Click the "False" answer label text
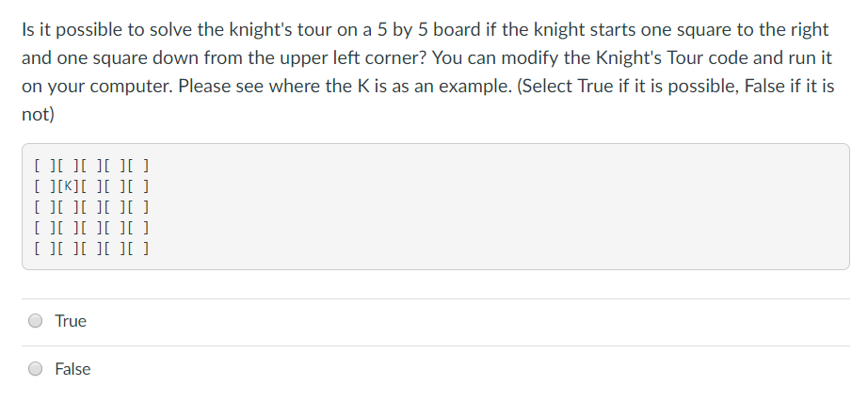The image size is (868, 402). 72,369
